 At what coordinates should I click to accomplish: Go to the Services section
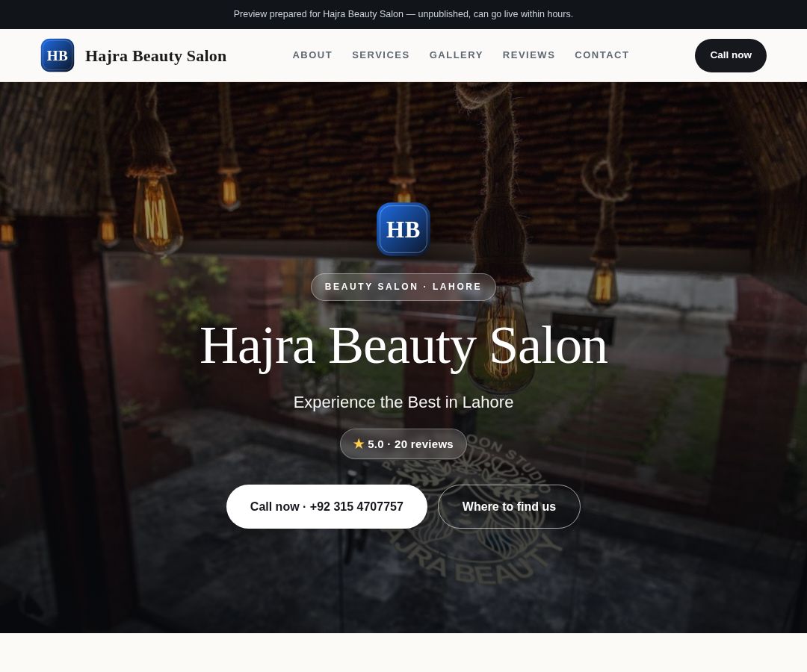tap(381, 55)
